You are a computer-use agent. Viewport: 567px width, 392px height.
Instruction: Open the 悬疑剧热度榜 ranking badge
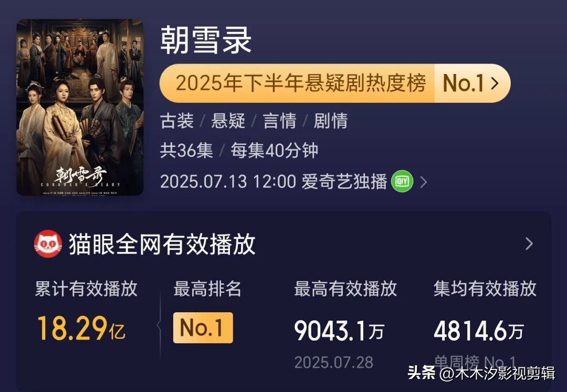[303, 82]
